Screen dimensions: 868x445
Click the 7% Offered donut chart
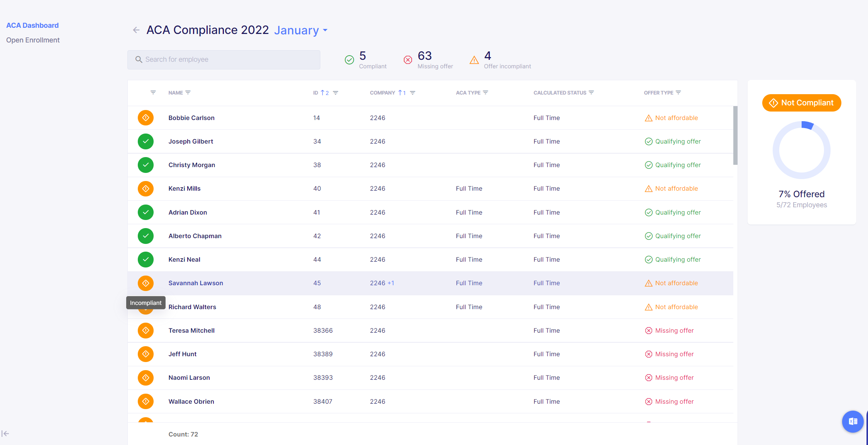(x=802, y=150)
